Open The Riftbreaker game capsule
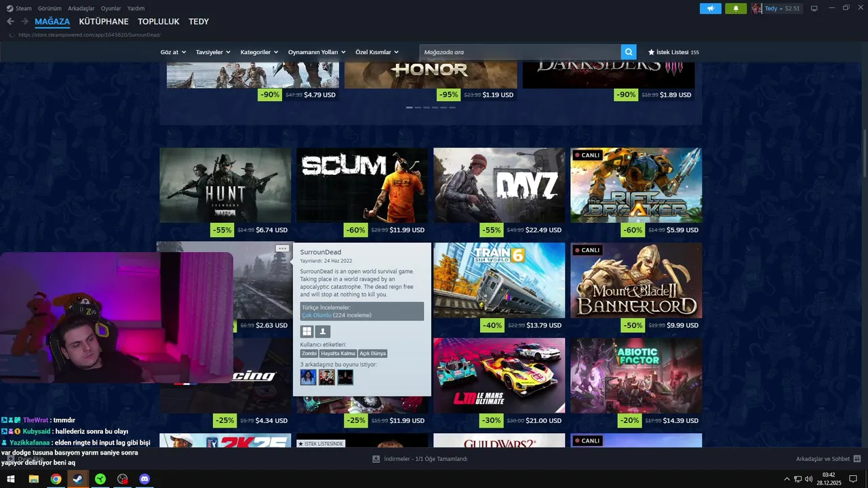868x488 pixels. click(636, 185)
